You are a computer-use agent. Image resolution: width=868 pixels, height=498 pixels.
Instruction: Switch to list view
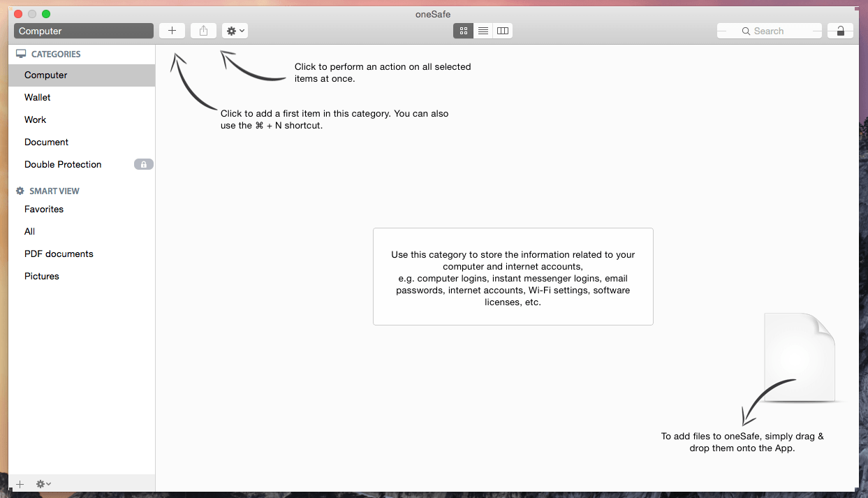click(x=483, y=31)
